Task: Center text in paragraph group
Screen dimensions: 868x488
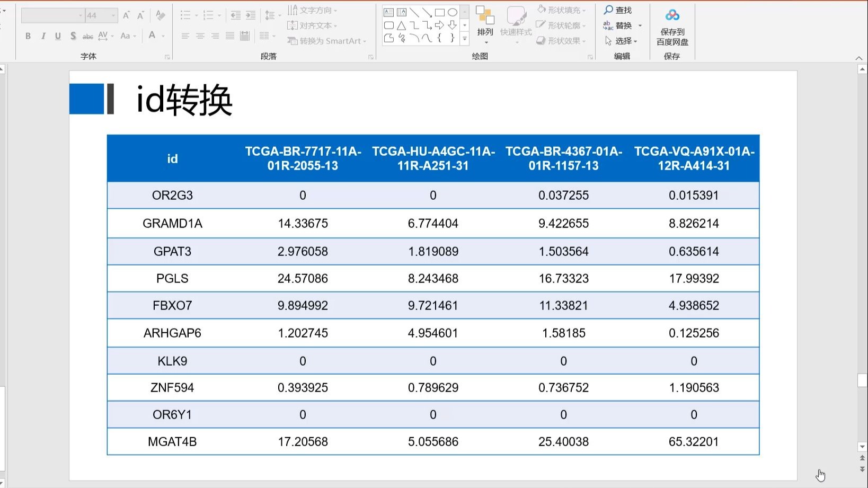Action: [x=200, y=36]
